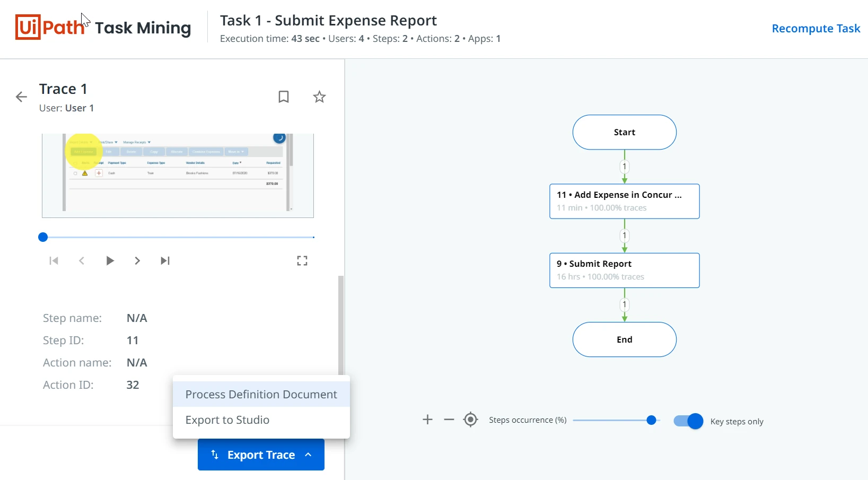The image size is (868, 480).
Task: Adjust the Steps occurrence slider handle
Action: pos(651,420)
